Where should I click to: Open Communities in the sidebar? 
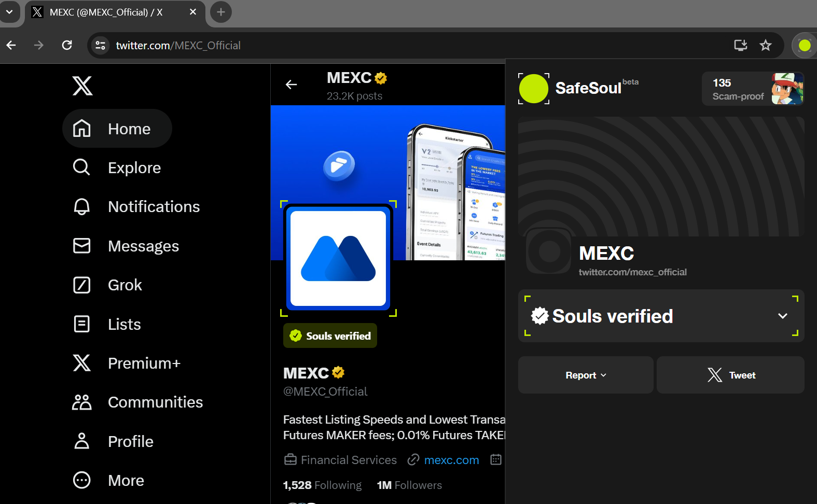click(138, 402)
